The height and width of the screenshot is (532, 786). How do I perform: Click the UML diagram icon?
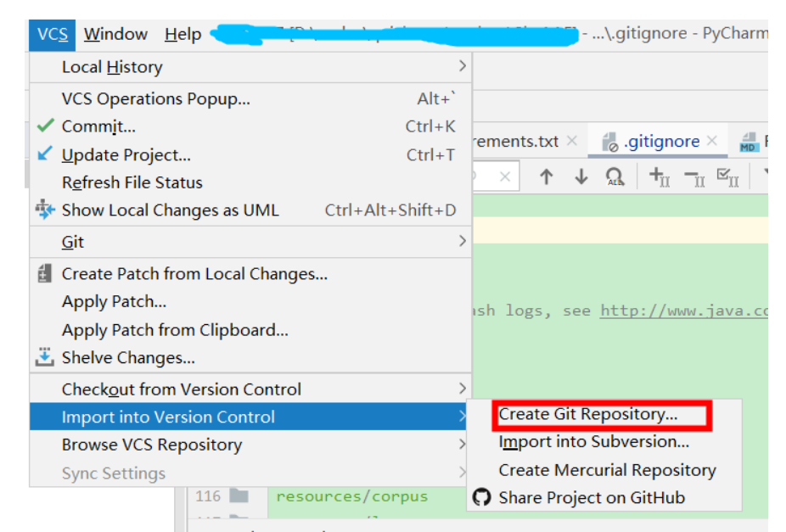(45, 210)
